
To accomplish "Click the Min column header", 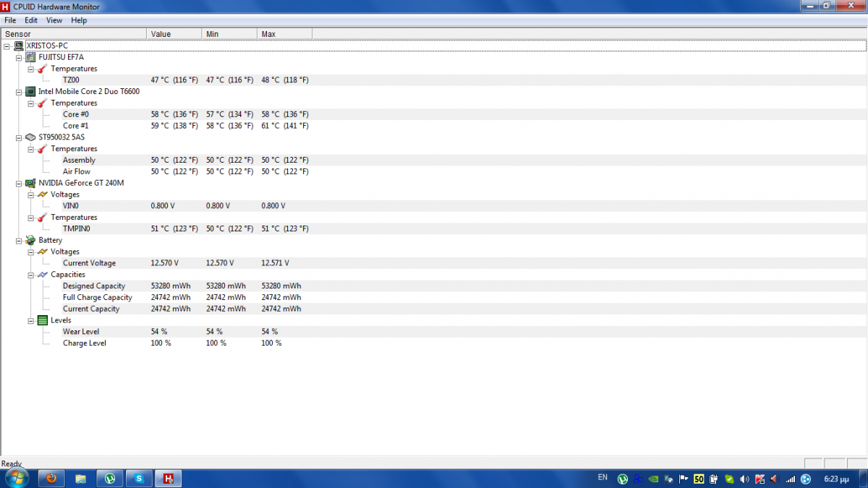I will (229, 34).
